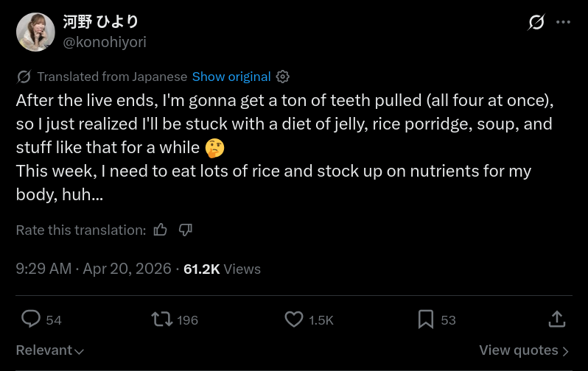Click the reply speech bubble icon

(31, 319)
